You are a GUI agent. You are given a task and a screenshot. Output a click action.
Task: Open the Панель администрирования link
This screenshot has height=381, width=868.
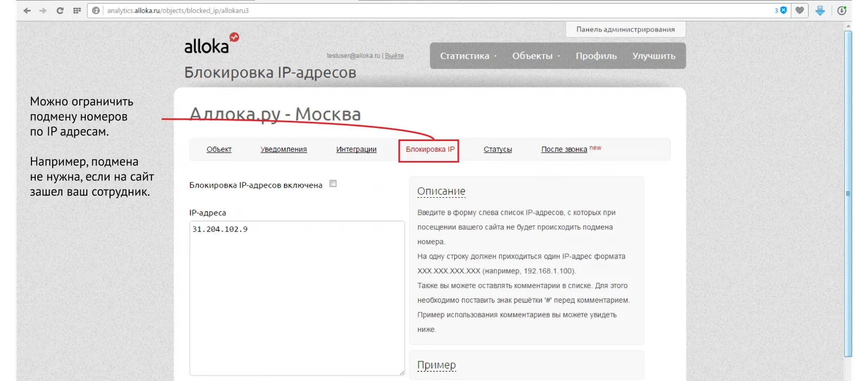[x=626, y=29]
